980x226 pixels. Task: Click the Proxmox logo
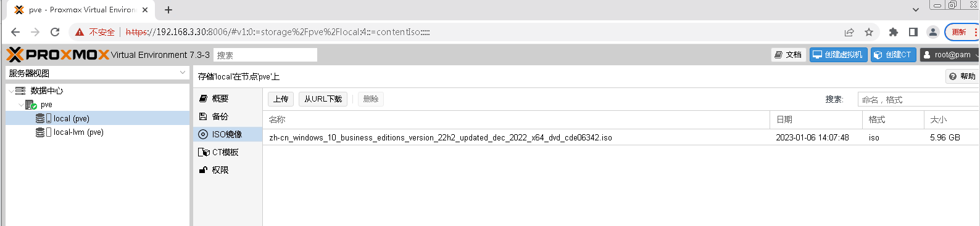click(57, 55)
